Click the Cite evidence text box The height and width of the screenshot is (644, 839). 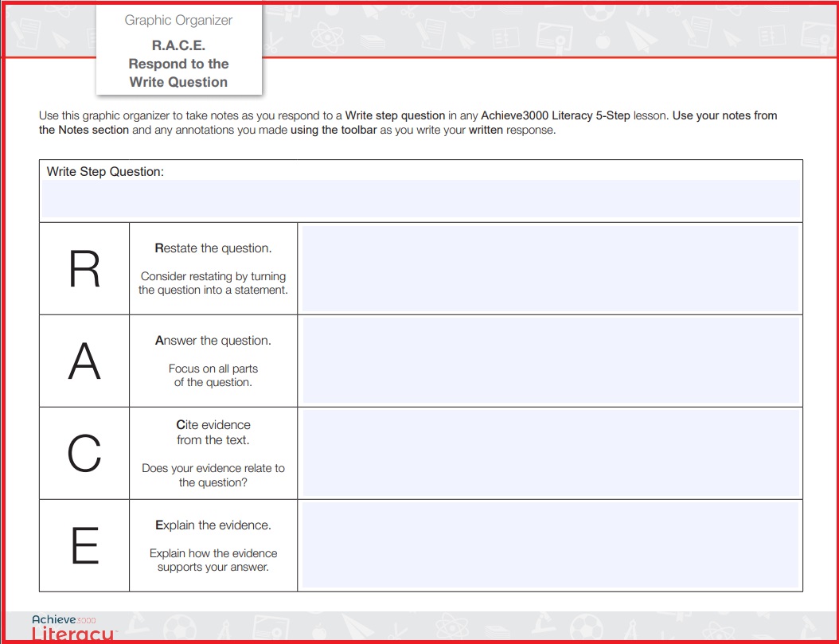(x=550, y=452)
